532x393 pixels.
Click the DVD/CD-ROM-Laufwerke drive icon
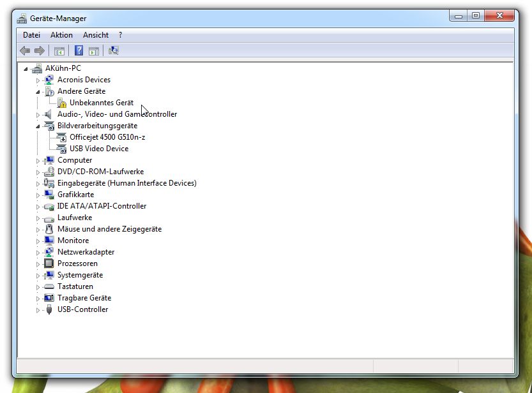pyautogui.click(x=49, y=172)
